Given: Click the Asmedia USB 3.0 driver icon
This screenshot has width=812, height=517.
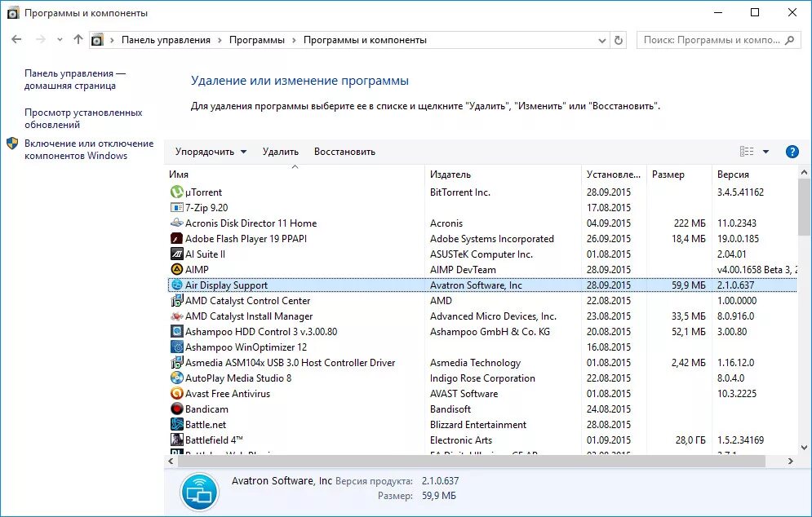Looking at the screenshot, I should (x=176, y=363).
